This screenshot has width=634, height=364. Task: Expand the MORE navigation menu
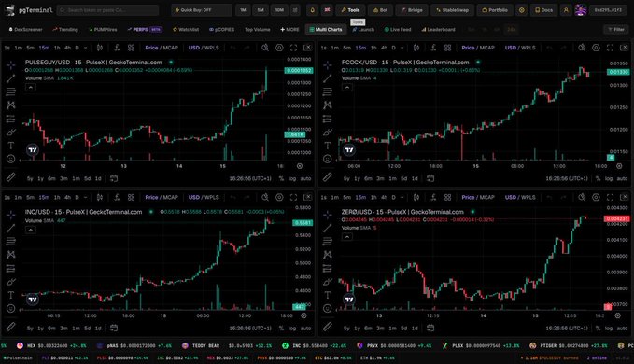click(289, 30)
